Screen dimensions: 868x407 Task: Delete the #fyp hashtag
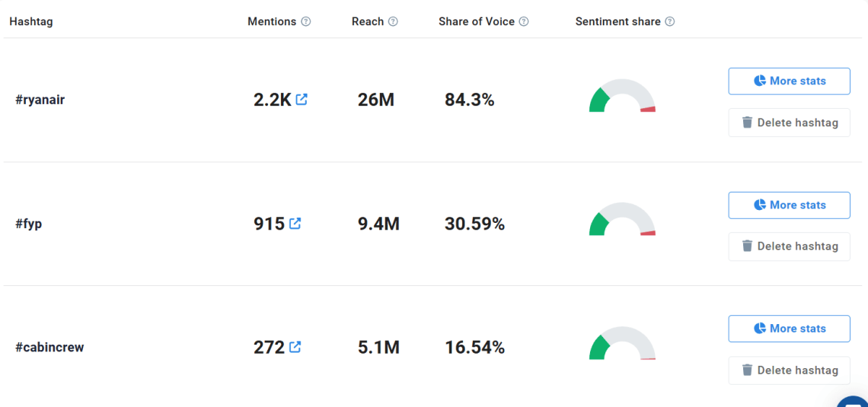click(789, 246)
